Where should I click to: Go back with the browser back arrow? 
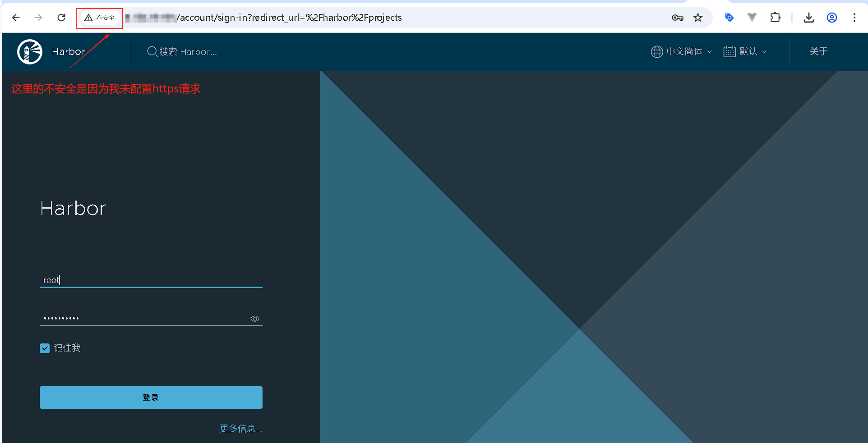[x=16, y=18]
